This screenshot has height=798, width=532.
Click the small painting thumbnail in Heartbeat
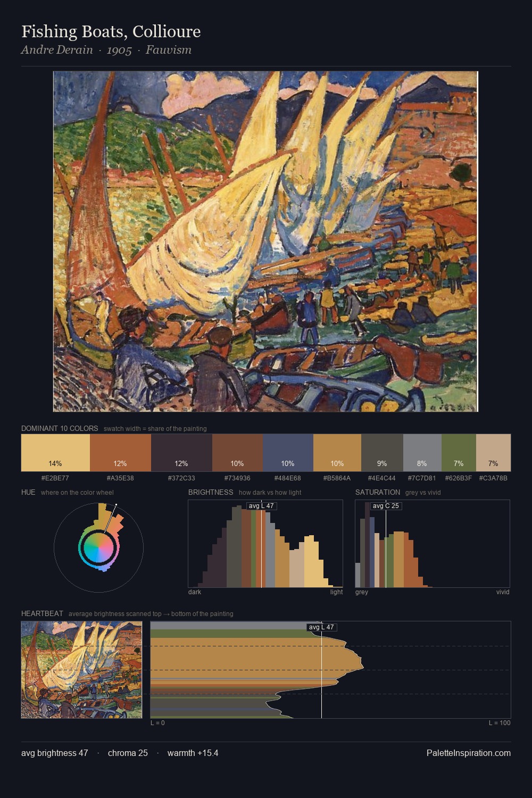81,670
